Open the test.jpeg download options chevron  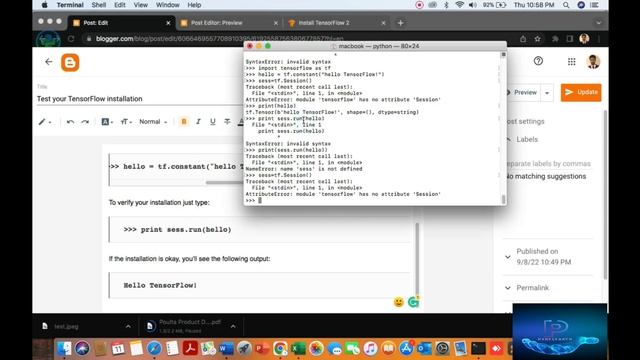pos(128,327)
